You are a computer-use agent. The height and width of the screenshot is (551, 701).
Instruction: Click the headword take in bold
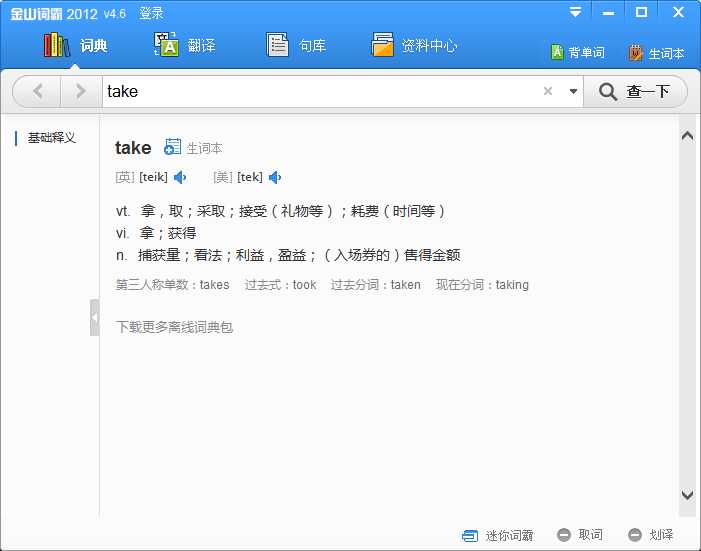click(x=133, y=148)
